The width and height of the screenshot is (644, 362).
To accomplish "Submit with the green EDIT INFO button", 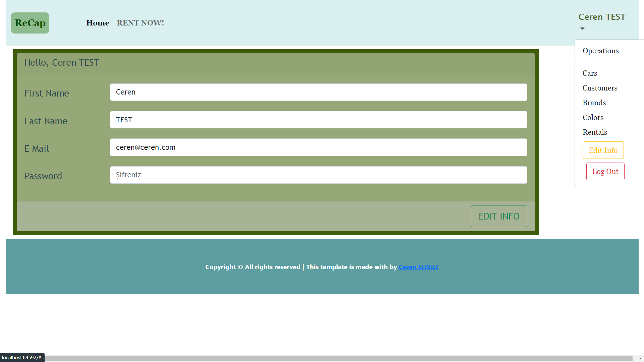I will [499, 216].
